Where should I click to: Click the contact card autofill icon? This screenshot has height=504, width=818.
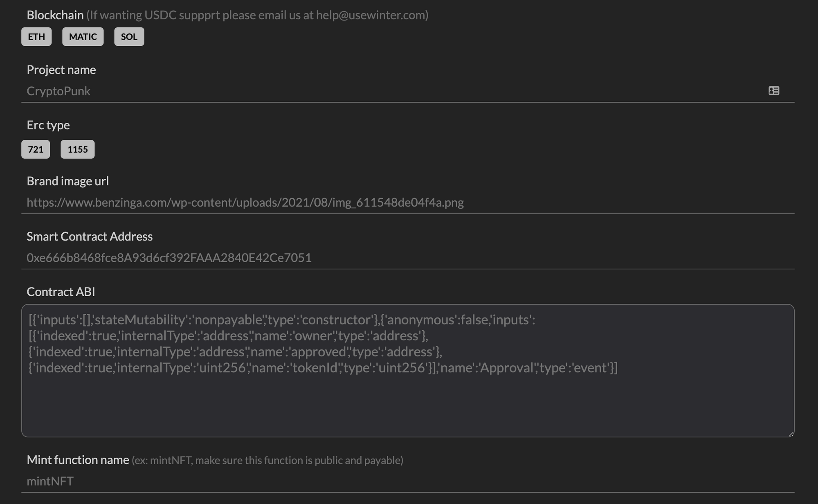pyautogui.click(x=774, y=90)
